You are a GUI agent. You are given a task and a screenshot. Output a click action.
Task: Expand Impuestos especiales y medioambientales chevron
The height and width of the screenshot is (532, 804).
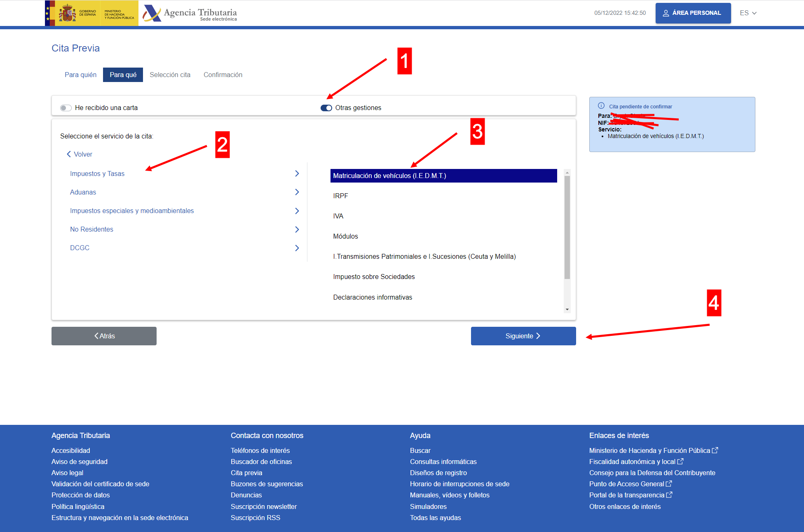[x=297, y=211]
